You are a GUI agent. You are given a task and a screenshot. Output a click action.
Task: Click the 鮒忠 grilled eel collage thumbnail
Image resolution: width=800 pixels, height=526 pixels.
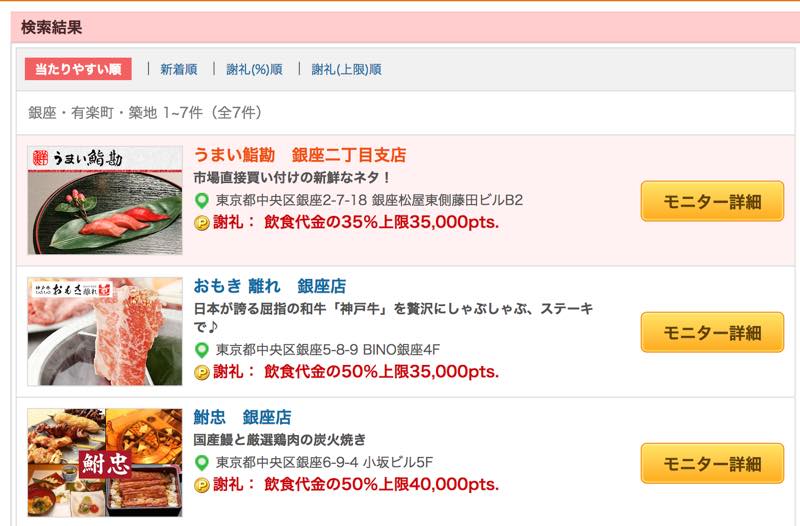(x=105, y=462)
